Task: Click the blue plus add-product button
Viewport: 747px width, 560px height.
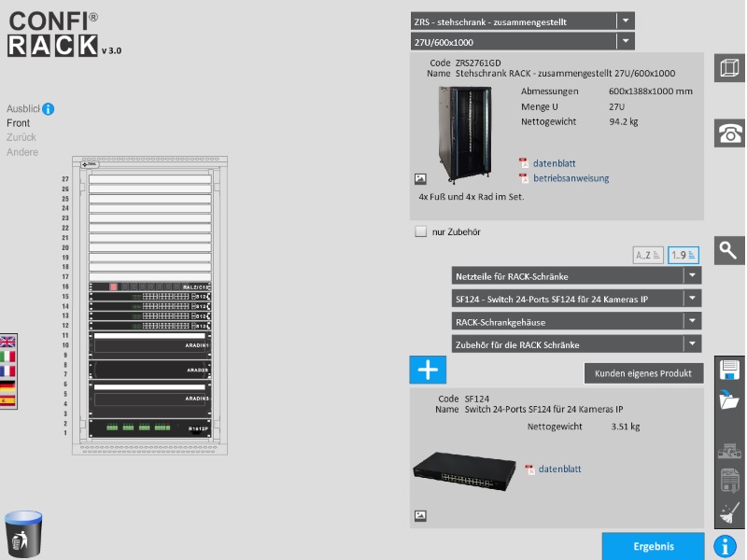Action: [x=428, y=369]
